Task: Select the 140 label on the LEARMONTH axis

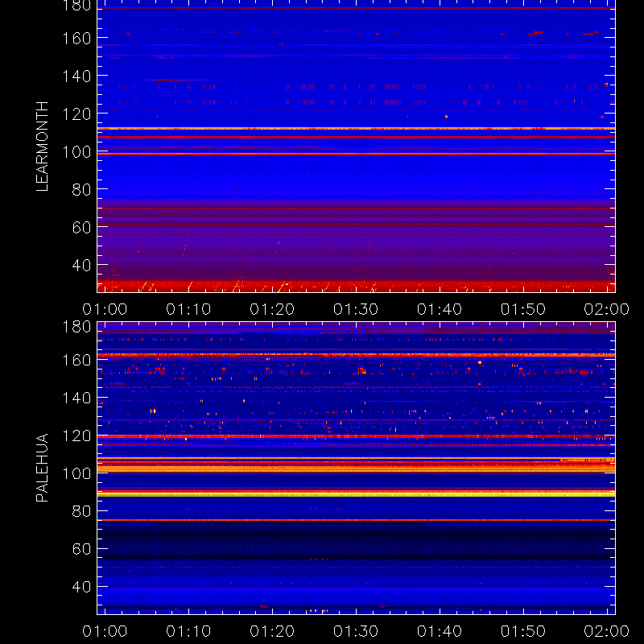Action: point(76,76)
